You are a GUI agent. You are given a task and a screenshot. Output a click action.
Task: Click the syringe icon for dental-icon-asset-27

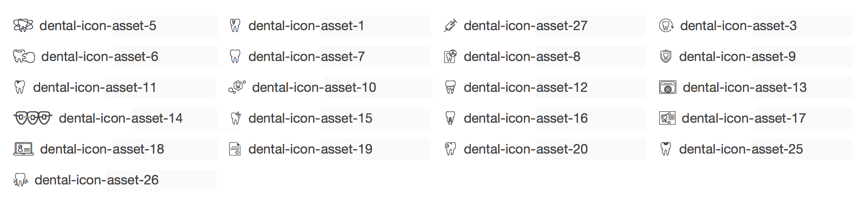[450, 26]
